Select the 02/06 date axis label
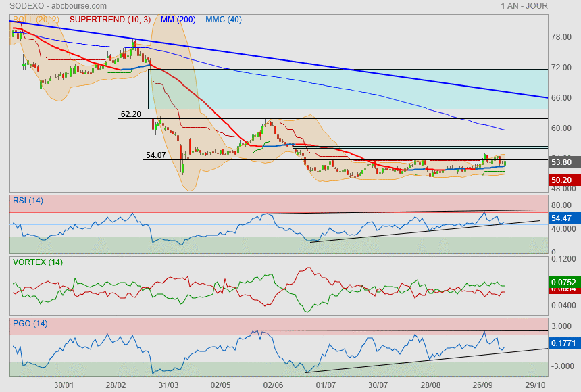The height and width of the screenshot is (392, 581). point(273,385)
